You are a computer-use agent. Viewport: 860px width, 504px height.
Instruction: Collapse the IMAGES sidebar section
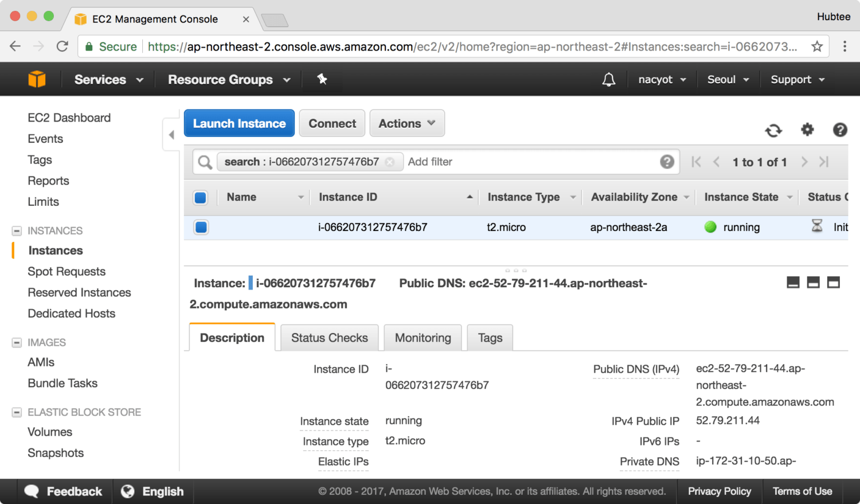click(x=17, y=343)
